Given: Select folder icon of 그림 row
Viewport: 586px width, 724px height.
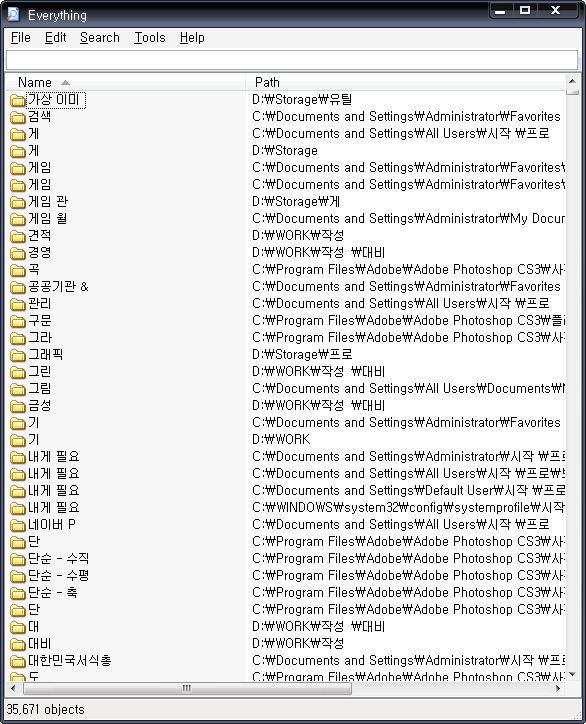Looking at the screenshot, I should click(18, 389).
